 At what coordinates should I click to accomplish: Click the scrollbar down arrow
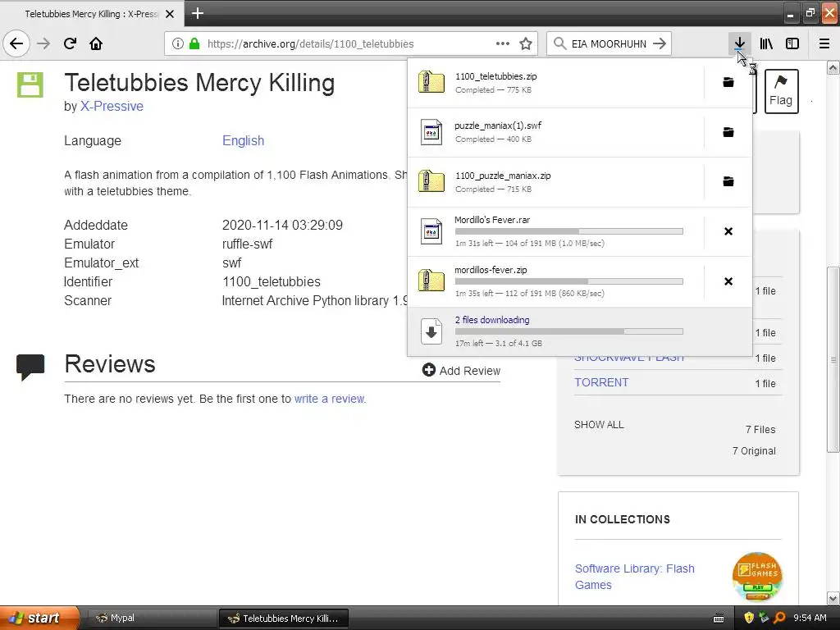pos(833,598)
